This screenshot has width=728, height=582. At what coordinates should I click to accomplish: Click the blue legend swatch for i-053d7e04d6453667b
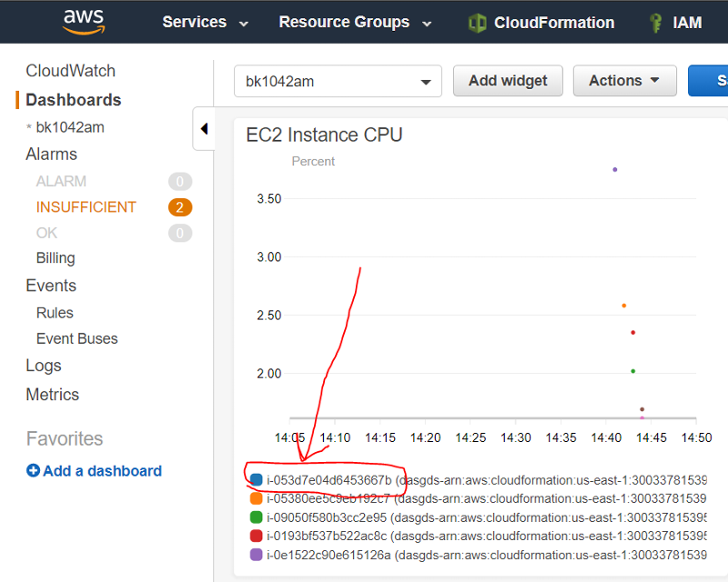(257, 480)
